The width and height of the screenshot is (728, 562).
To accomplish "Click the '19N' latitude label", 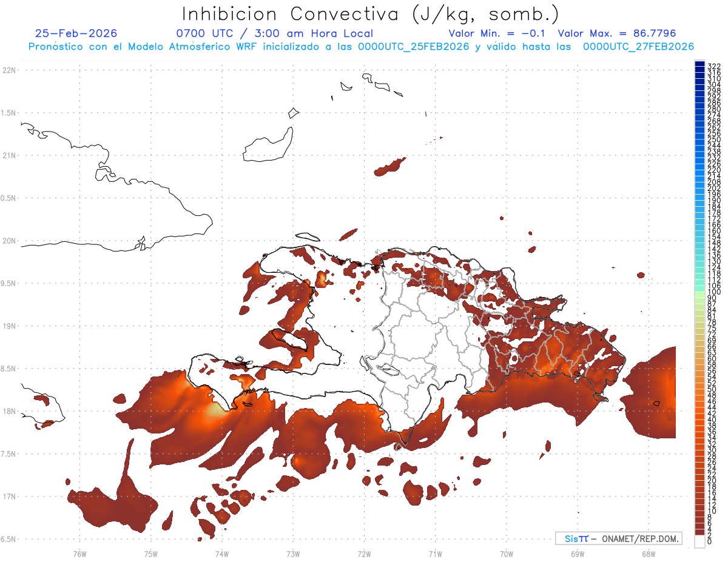I will pos(9,326).
